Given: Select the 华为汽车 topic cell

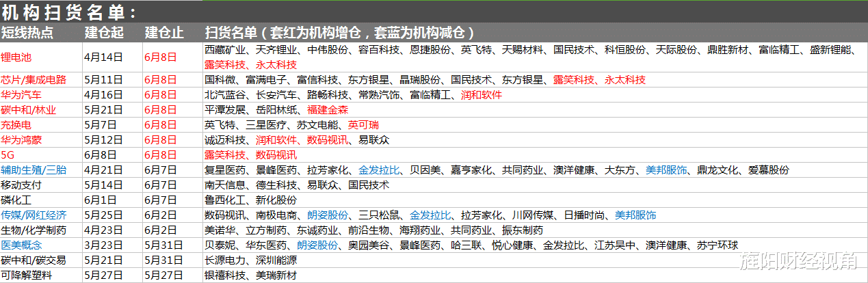Looking at the screenshot, I should click(x=22, y=94).
